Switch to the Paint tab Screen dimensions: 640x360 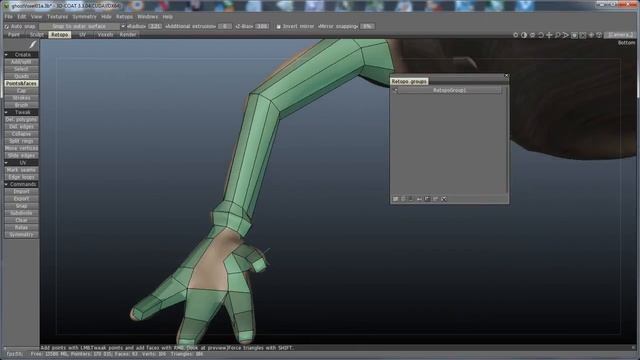point(14,35)
